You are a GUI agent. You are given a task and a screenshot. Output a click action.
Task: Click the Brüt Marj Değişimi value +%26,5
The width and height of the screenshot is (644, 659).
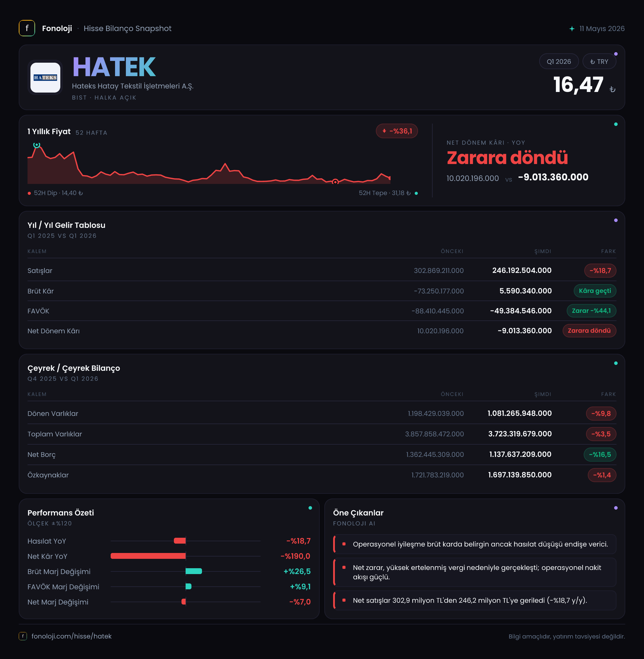[x=297, y=571]
